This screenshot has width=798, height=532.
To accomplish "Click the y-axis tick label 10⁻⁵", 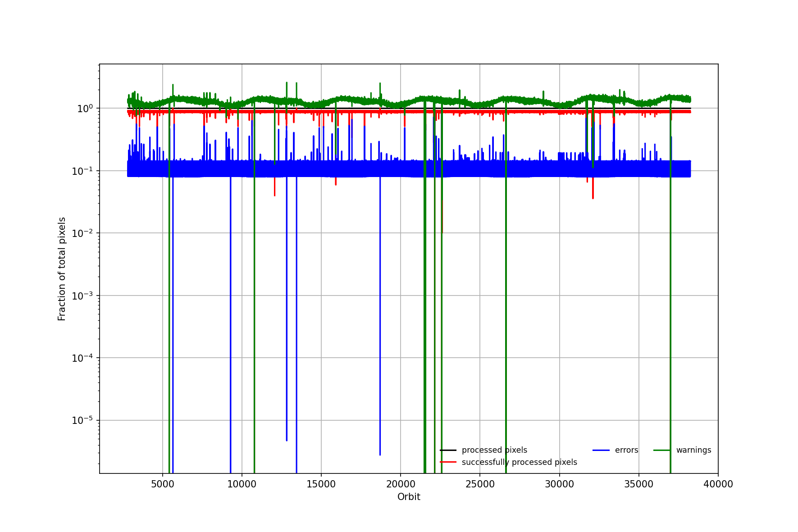I will (x=82, y=420).
